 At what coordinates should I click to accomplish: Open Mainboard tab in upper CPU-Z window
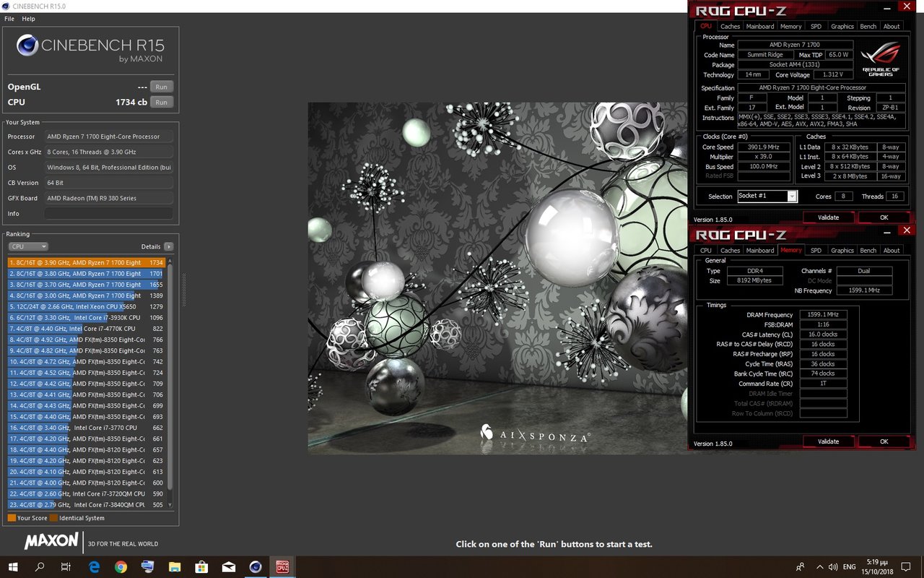(760, 27)
